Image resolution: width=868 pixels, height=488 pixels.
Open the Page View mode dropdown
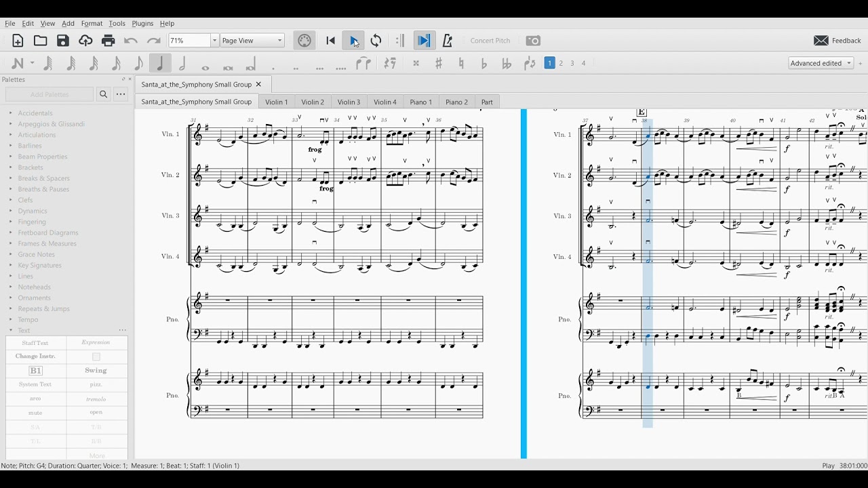[x=252, y=41]
